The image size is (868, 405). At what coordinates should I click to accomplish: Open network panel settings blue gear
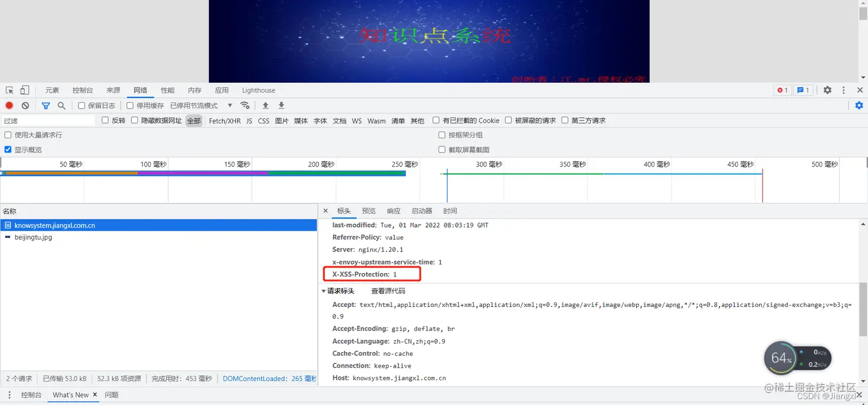point(859,106)
